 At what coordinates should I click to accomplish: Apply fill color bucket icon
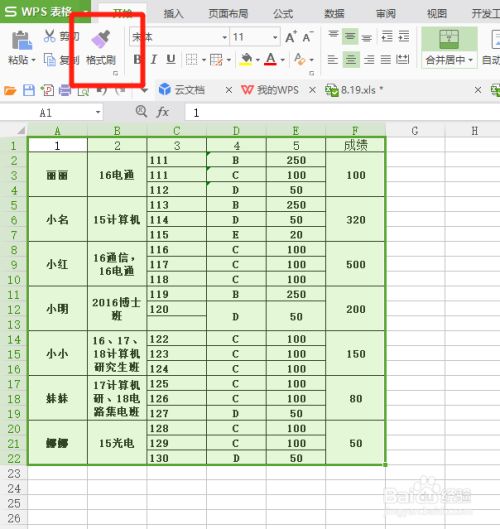[x=246, y=60]
